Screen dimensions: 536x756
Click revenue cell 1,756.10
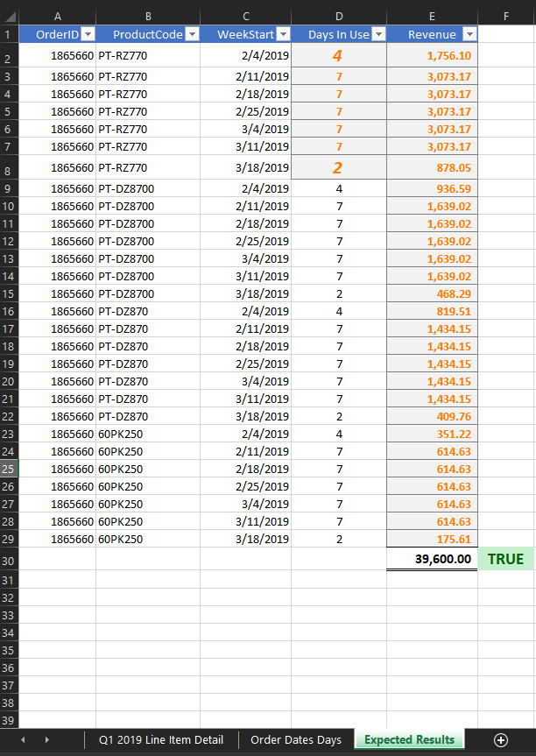tap(432, 55)
